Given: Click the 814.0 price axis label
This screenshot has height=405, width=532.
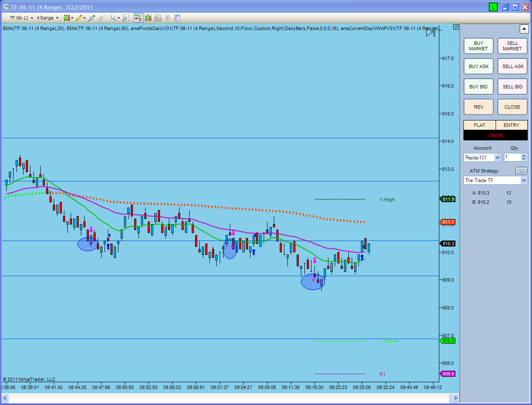Looking at the screenshot, I should coord(448,141).
